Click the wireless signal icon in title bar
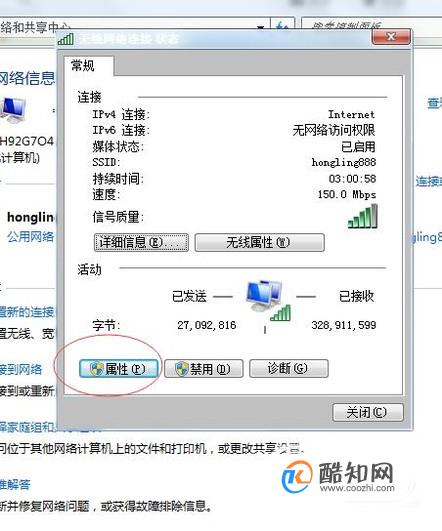 coord(65,39)
